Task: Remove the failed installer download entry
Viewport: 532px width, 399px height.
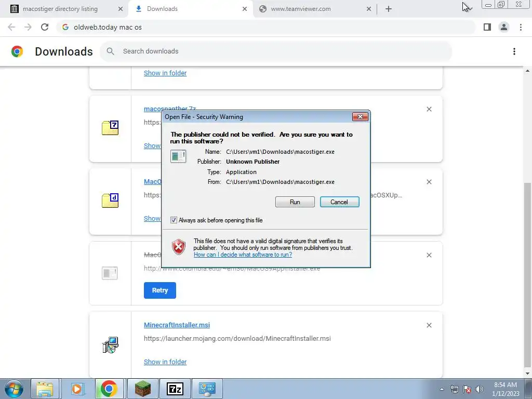Action: tap(429, 255)
